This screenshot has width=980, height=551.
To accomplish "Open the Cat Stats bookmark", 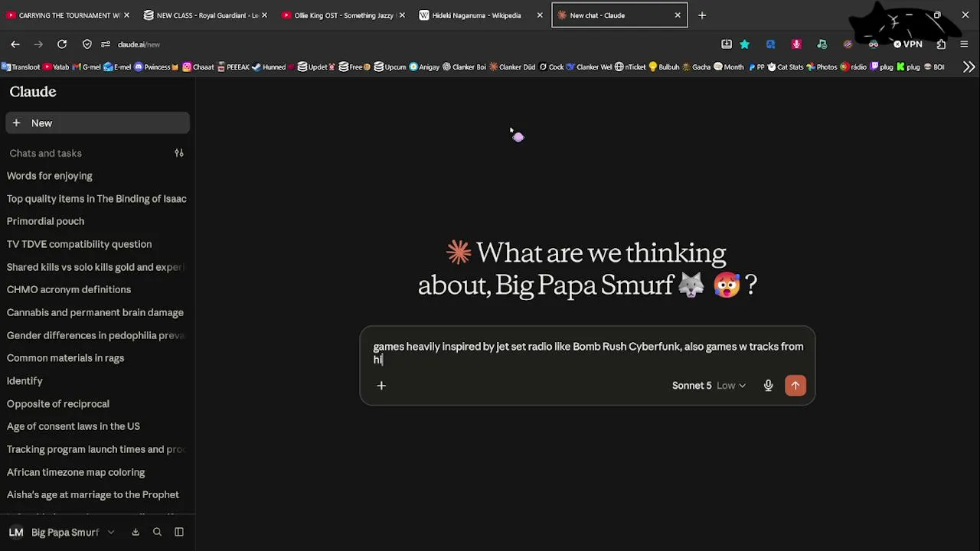I will pos(785,67).
